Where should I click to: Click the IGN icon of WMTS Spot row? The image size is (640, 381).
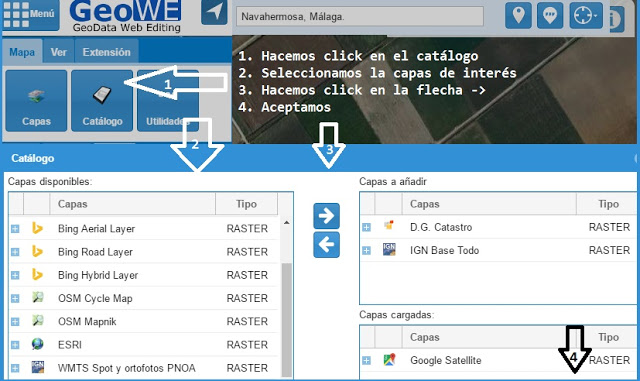click(x=38, y=367)
